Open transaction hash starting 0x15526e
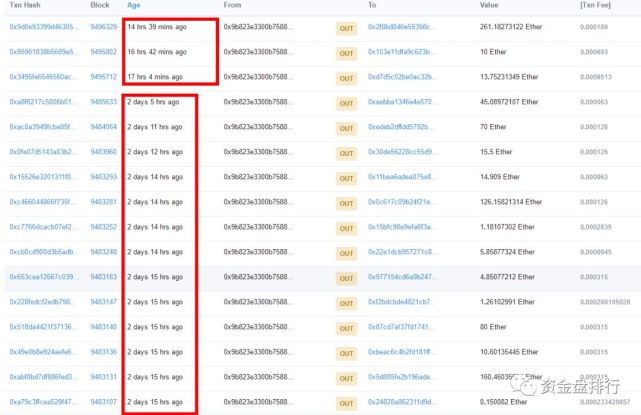The width and height of the screenshot is (641, 415). [x=43, y=177]
